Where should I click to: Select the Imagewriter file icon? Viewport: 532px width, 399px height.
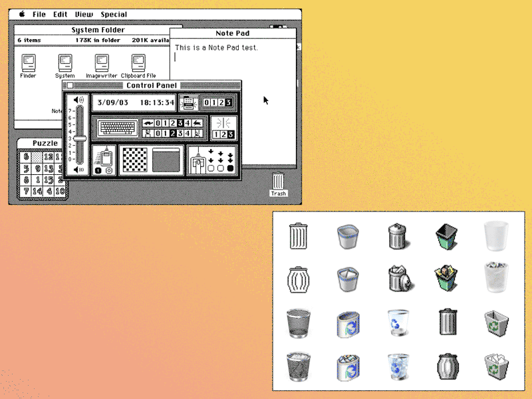tap(101, 63)
